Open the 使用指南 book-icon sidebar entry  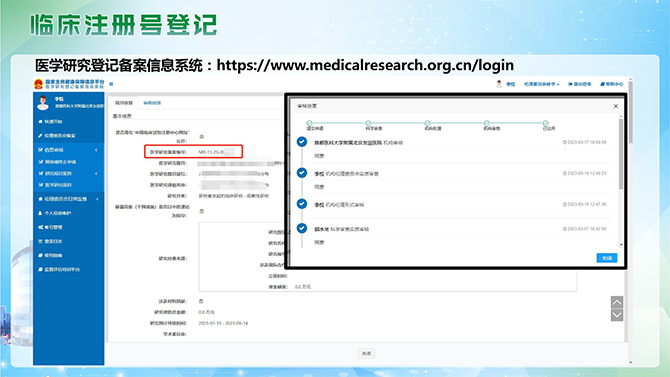(50, 256)
